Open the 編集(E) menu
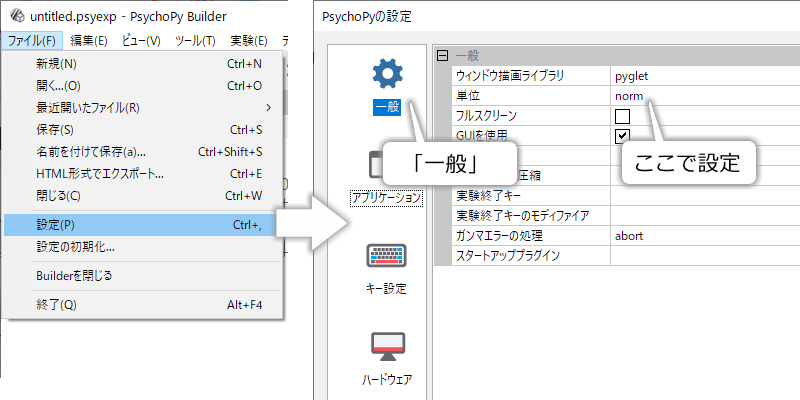800x400 pixels. 89,41
